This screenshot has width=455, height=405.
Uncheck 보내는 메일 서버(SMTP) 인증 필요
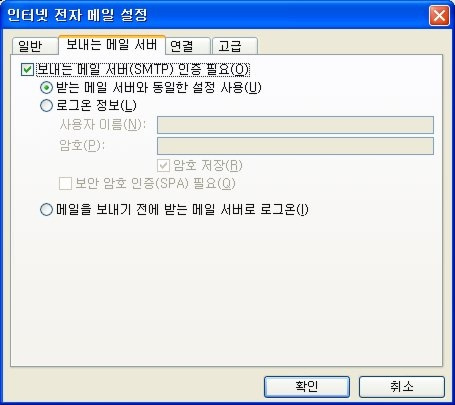tap(27, 70)
